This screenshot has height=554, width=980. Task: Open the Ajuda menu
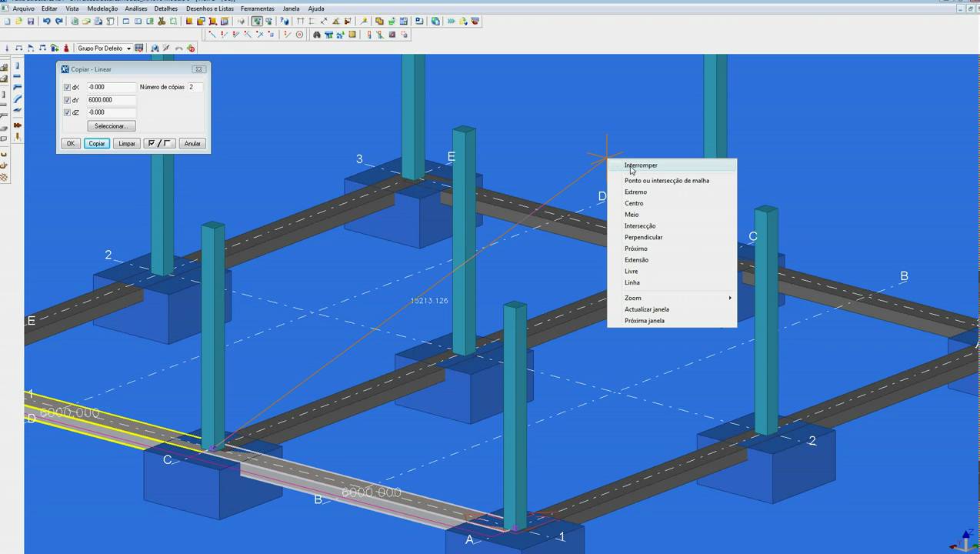(x=316, y=8)
